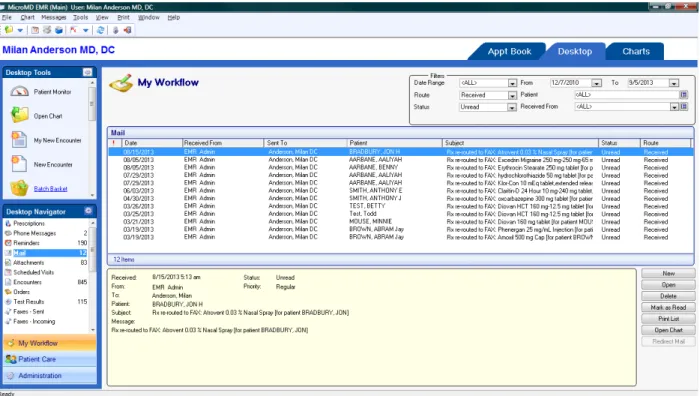
Task: Open the Chart menu
Action: 27,17
